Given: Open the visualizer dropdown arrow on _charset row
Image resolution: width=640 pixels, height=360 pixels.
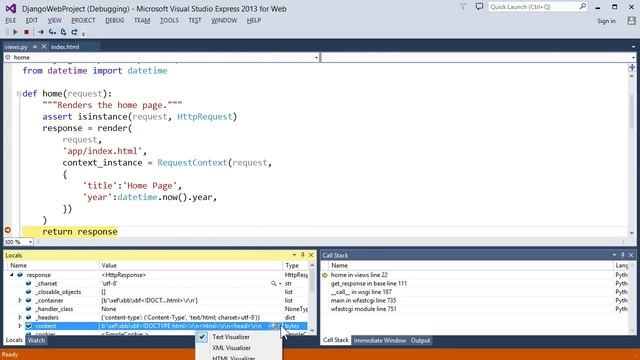Looking at the screenshot, I should [x=280, y=283].
